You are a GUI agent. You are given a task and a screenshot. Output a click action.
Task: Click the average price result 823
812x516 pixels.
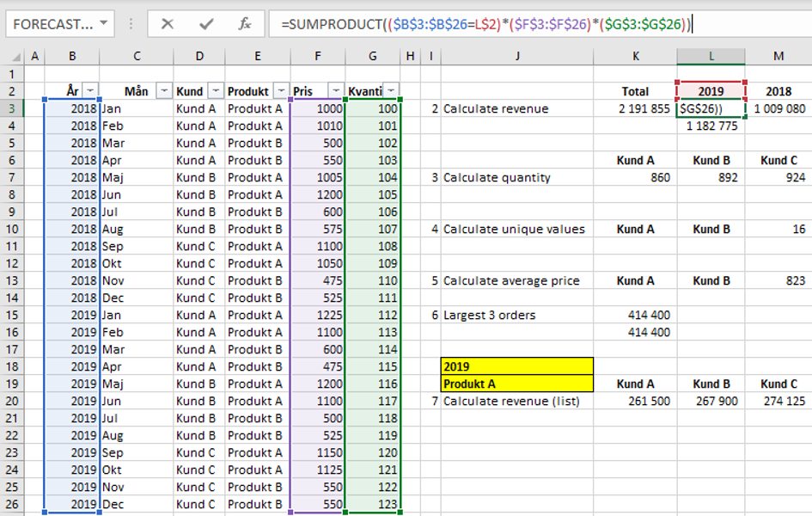point(796,280)
